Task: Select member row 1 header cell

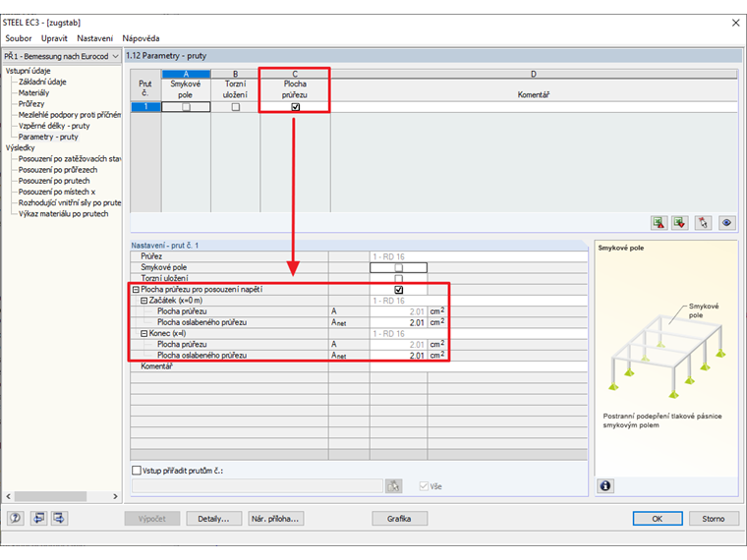Action: click(x=145, y=107)
